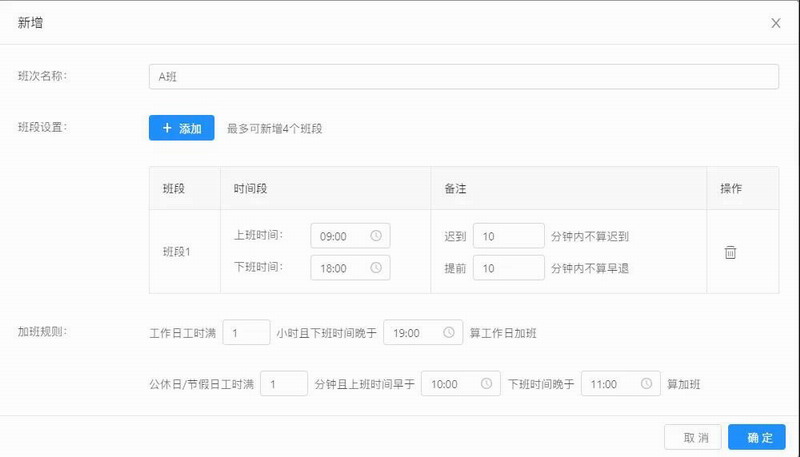The image size is (800, 457).
Task: Click the clock icon in 上班时间 field
Action: coord(376,236)
